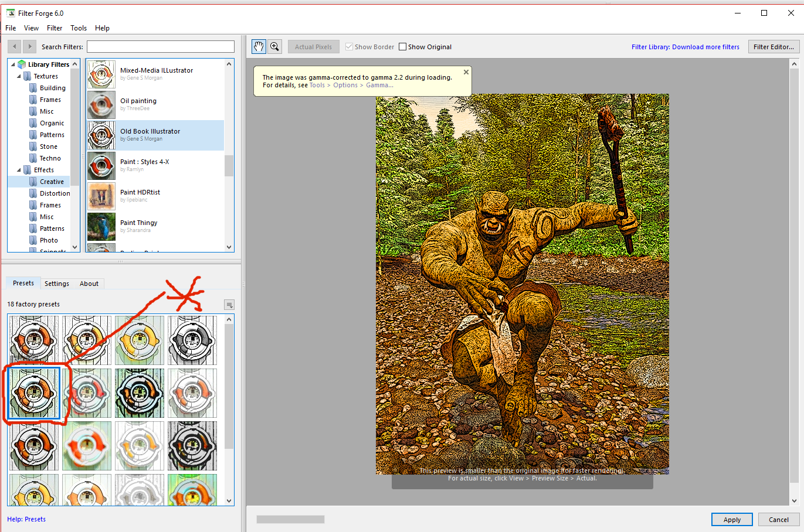804x532 pixels.
Task: Click the category tree scroll-up arrow
Action: pos(74,64)
